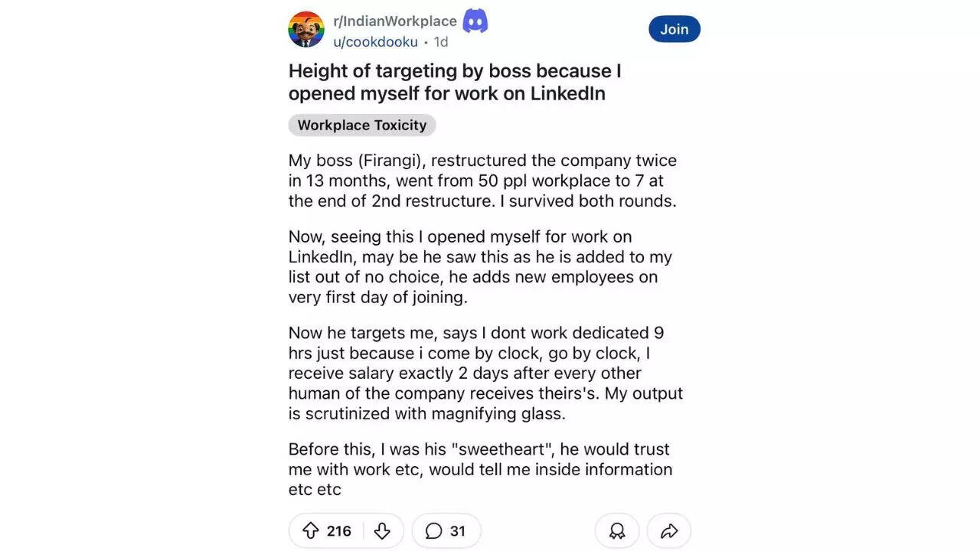Click the speech bubble comment icon
The image size is (980, 551).
tap(433, 530)
